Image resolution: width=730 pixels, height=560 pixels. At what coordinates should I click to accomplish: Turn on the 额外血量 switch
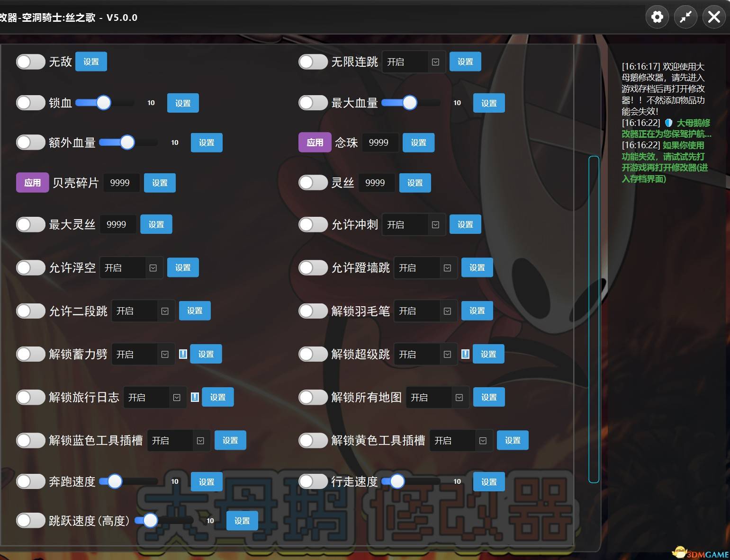coord(31,142)
